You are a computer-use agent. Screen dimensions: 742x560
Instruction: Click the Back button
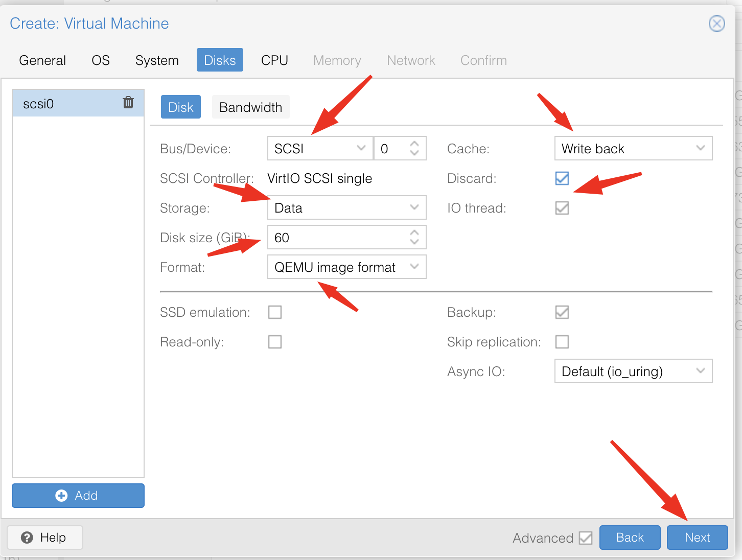(x=630, y=538)
